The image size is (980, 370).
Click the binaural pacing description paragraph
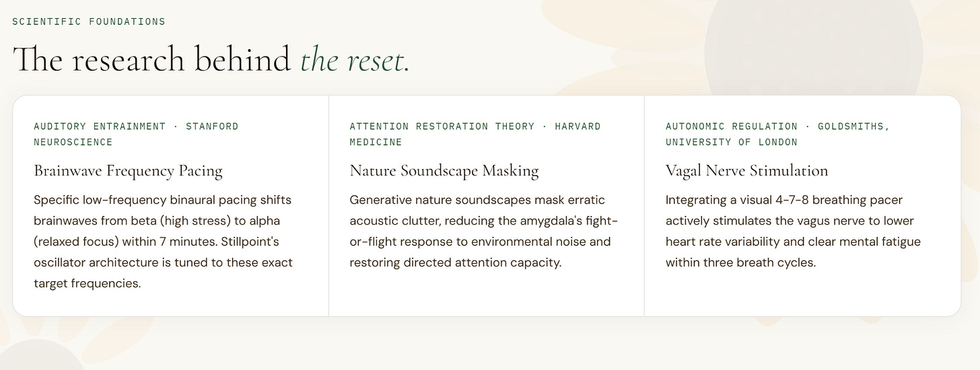(x=164, y=242)
